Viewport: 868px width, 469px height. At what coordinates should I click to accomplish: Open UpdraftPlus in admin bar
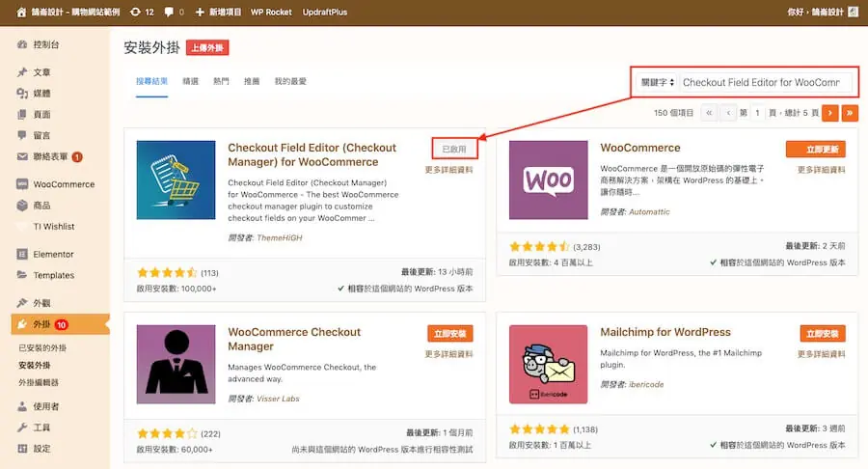pos(325,12)
